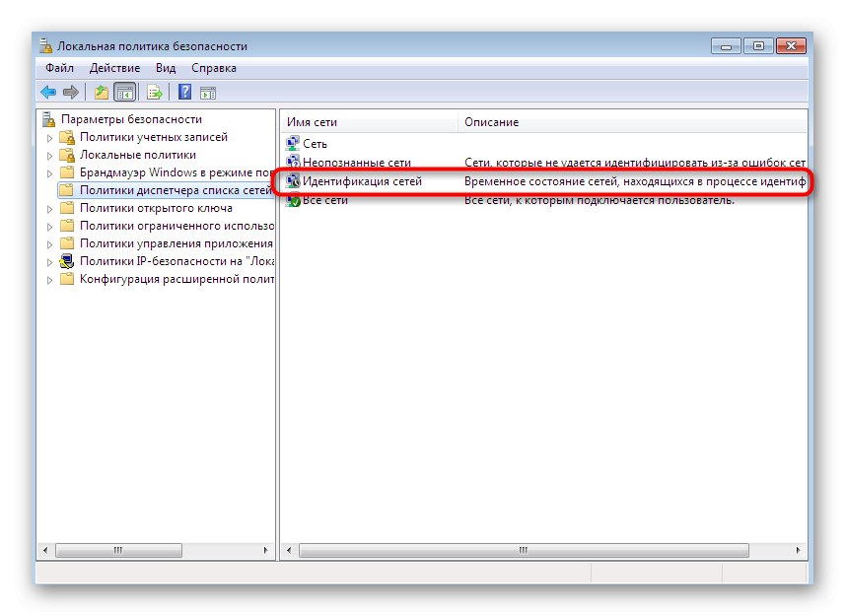Click the Локальные политики folder icon

(67, 155)
